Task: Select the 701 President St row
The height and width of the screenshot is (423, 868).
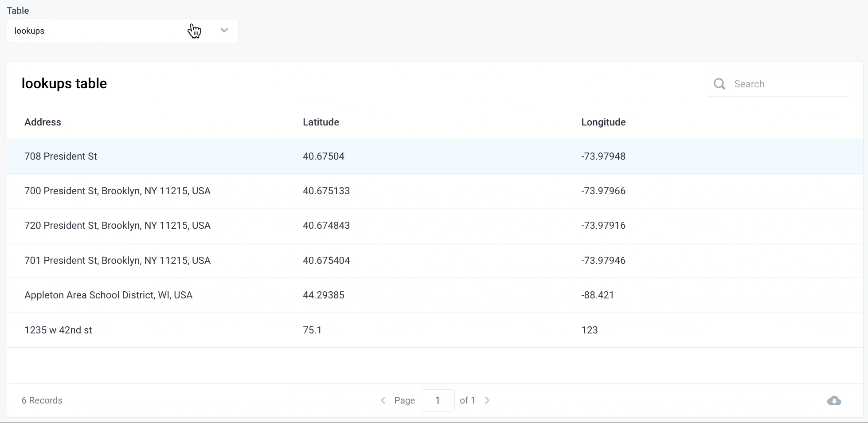Action: (x=117, y=261)
